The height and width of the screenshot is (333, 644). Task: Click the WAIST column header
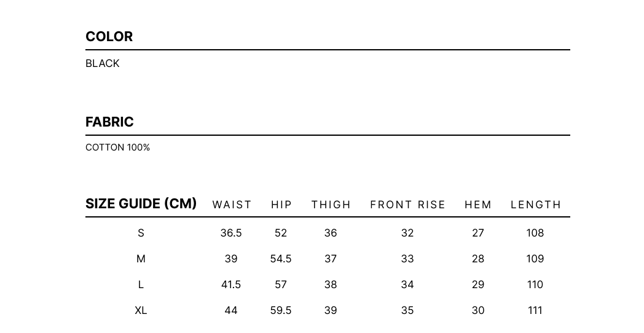click(x=232, y=205)
